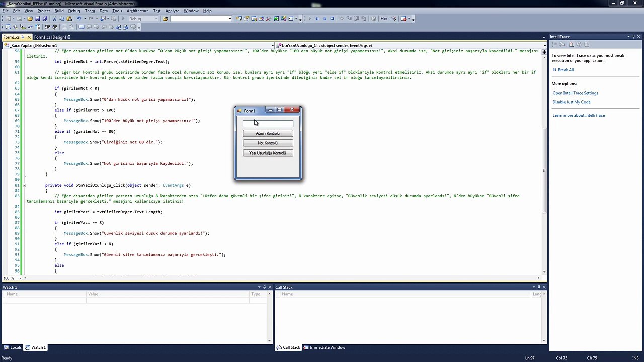This screenshot has height=362, width=644.
Task: Restart debugging from the toolbar
Action: [332, 19]
